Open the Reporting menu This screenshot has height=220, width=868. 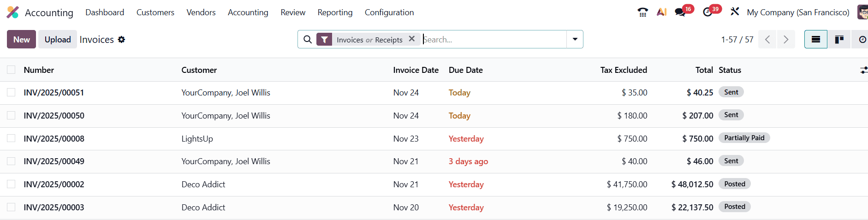pos(335,12)
